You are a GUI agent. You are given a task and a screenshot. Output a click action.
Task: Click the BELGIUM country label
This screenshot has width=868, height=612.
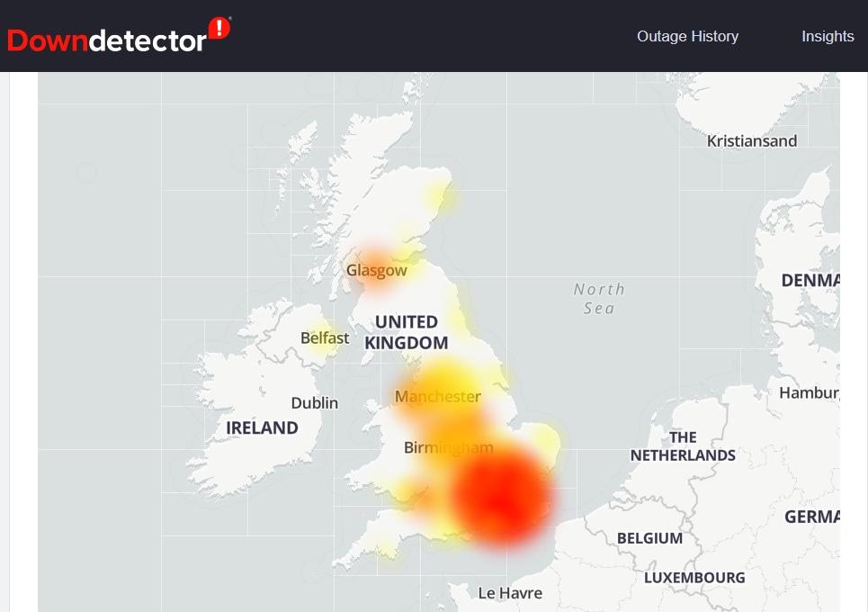pos(649,538)
